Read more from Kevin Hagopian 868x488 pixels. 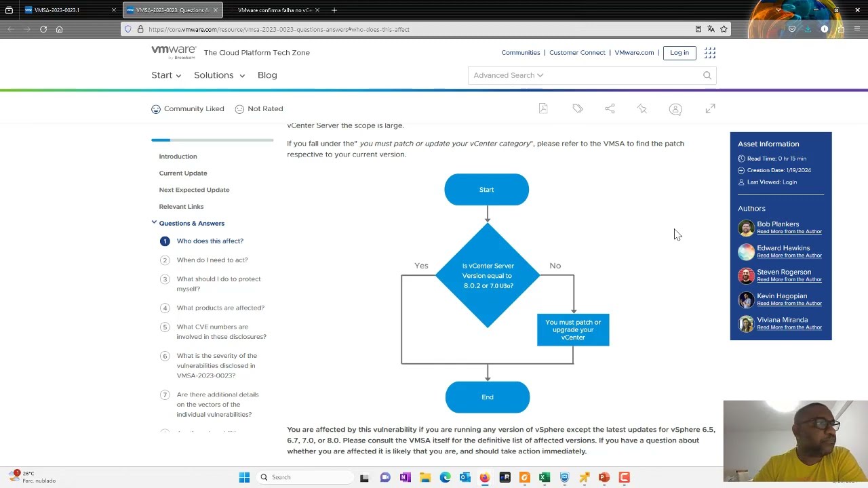coord(789,303)
